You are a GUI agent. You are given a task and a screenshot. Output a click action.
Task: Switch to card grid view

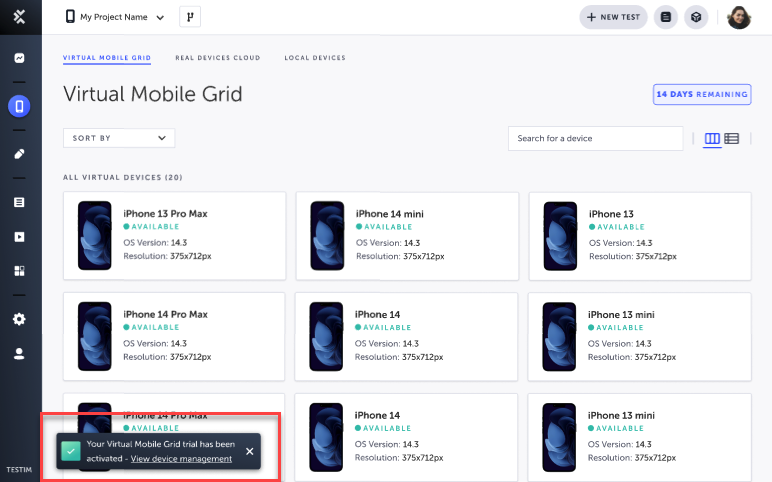point(712,138)
